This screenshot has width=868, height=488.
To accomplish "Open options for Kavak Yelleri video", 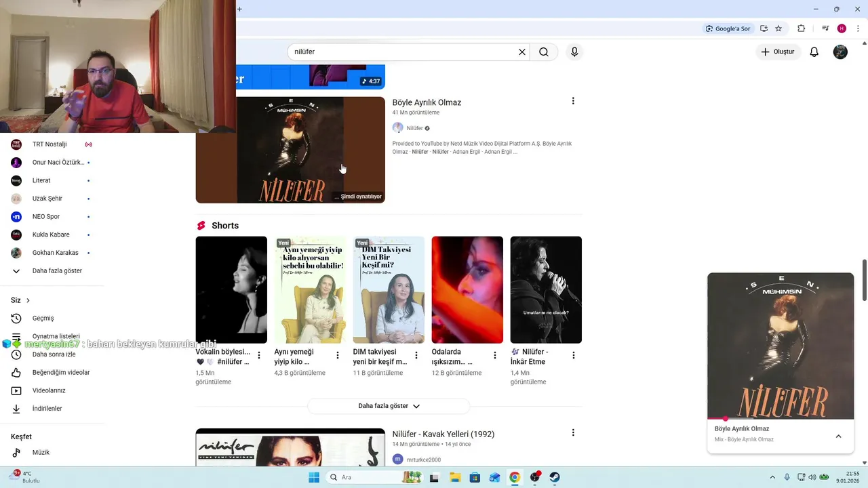I will point(573,432).
